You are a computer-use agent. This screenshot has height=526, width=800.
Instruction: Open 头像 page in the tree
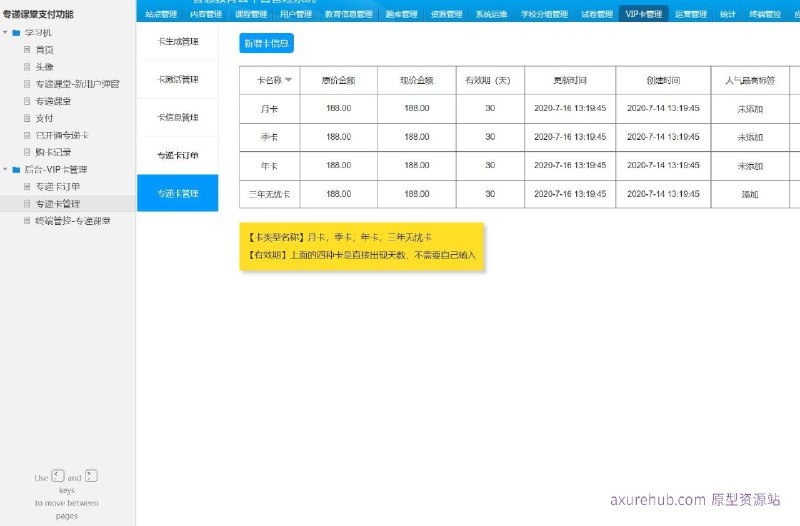[44, 67]
